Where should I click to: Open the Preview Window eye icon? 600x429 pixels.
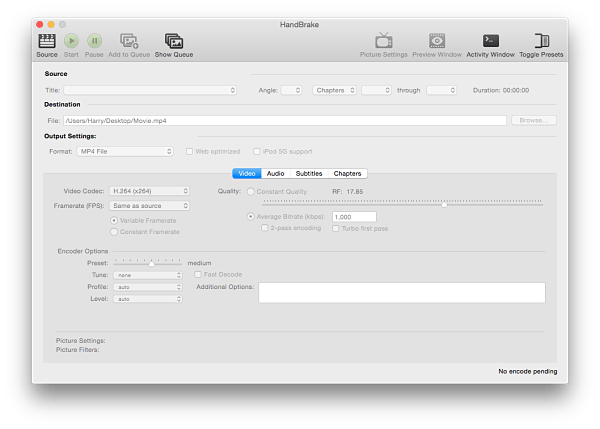[x=437, y=41]
